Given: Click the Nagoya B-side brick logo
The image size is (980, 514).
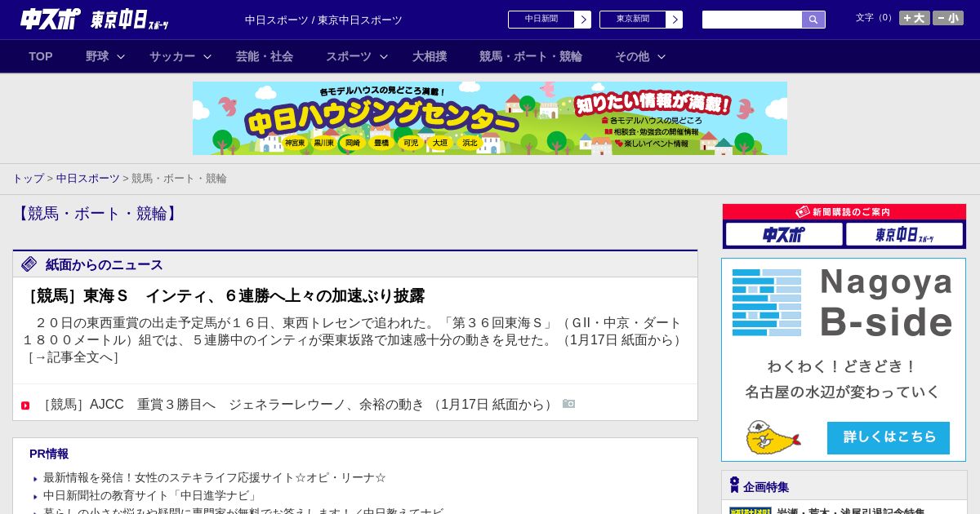Looking at the screenshot, I should pos(767,303).
